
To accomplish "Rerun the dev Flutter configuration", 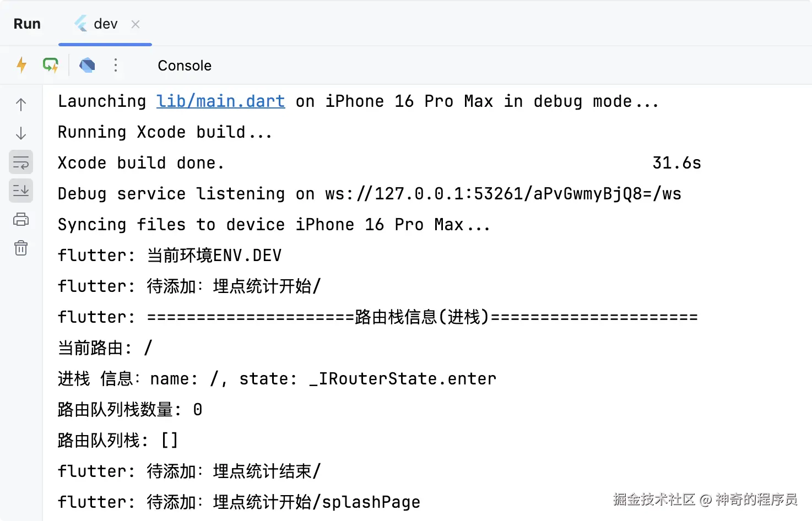I will [21, 64].
